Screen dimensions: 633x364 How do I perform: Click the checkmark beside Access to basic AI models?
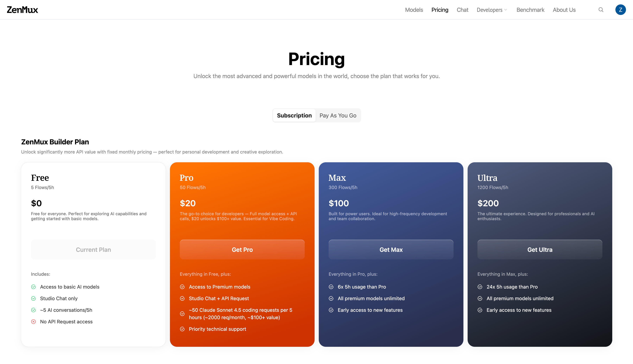[33, 287]
